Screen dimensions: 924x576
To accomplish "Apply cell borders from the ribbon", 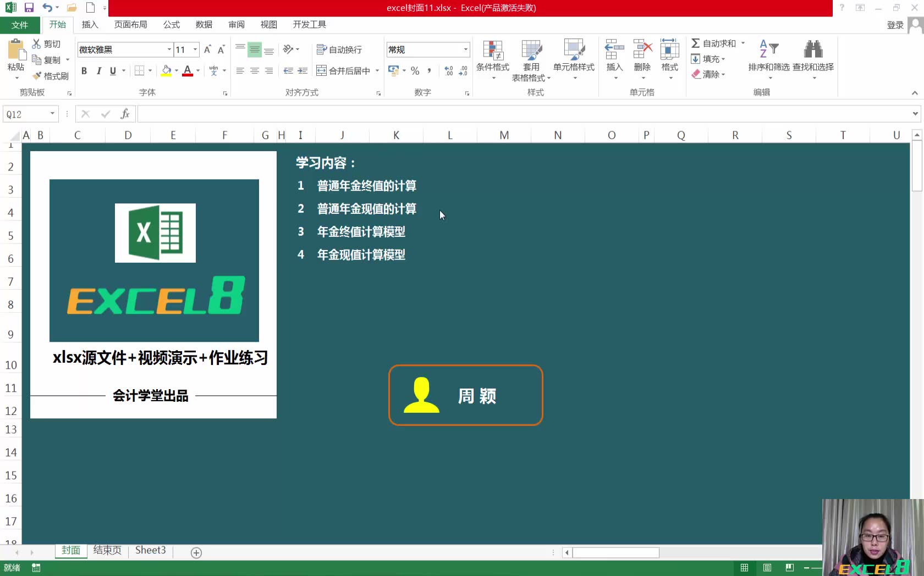I will click(x=140, y=70).
